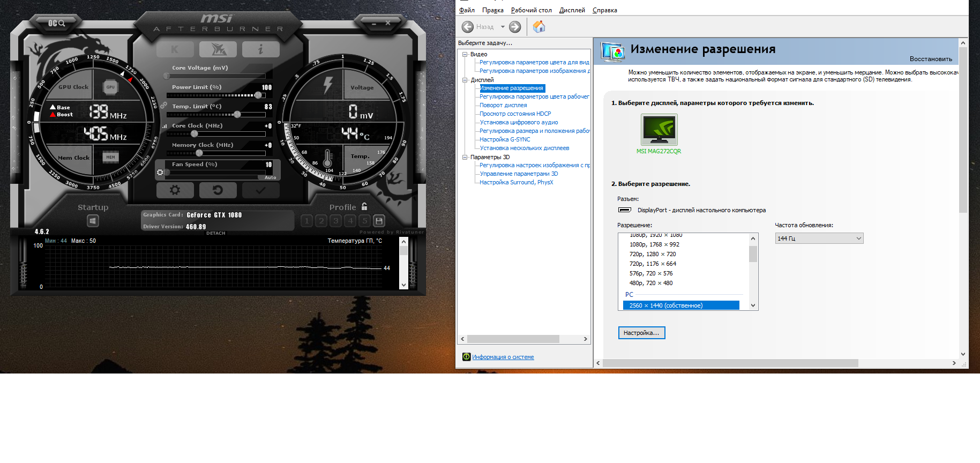Launch MSI Kombustor from Afterburner
Viewport: 980px width, 463px height.
click(x=218, y=49)
